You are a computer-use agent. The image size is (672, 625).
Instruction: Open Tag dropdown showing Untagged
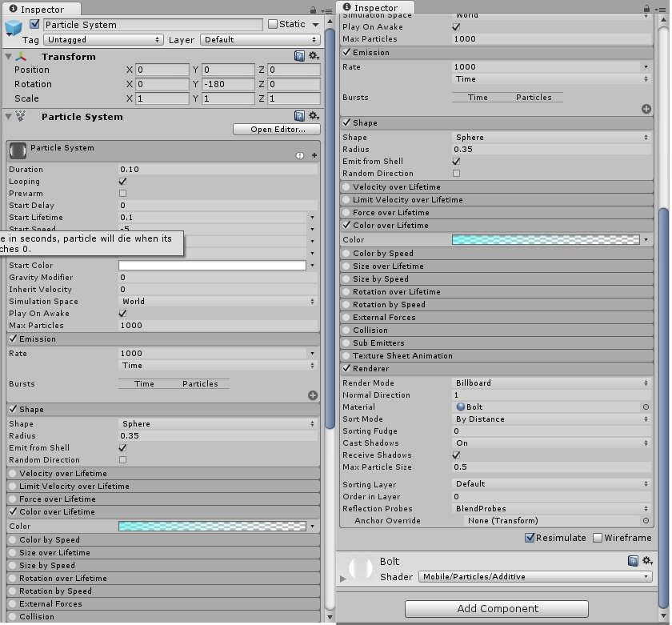(x=103, y=40)
